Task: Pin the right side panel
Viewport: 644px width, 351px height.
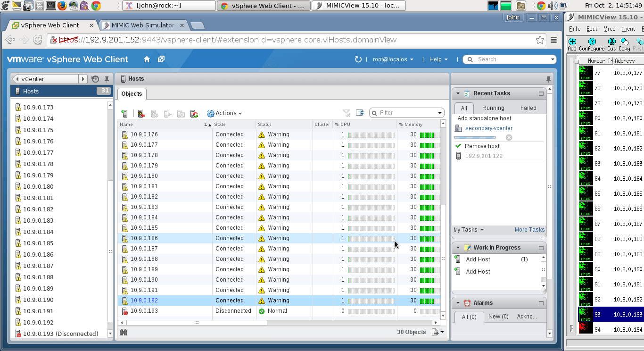Action: coord(548,79)
